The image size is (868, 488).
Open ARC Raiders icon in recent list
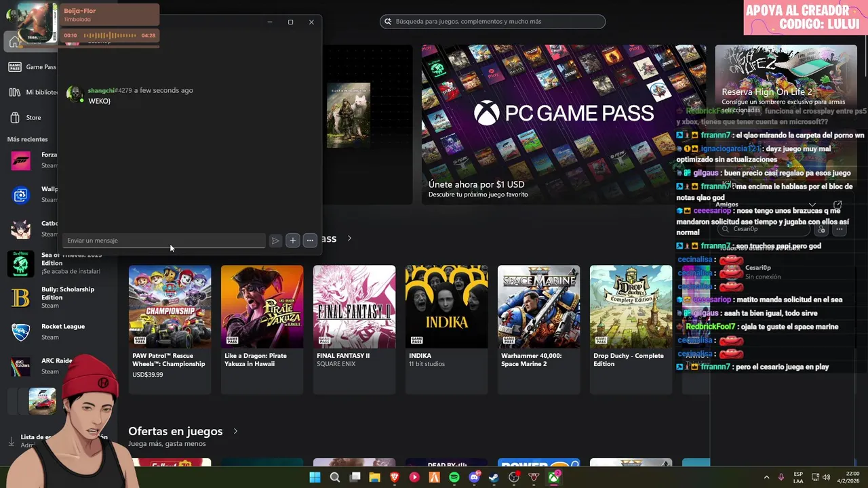point(20,367)
